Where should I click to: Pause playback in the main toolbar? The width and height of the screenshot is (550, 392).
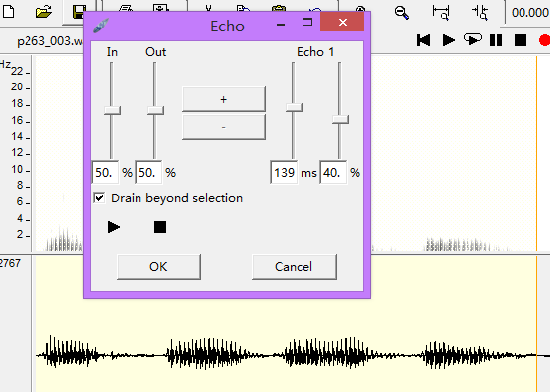(x=496, y=40)
